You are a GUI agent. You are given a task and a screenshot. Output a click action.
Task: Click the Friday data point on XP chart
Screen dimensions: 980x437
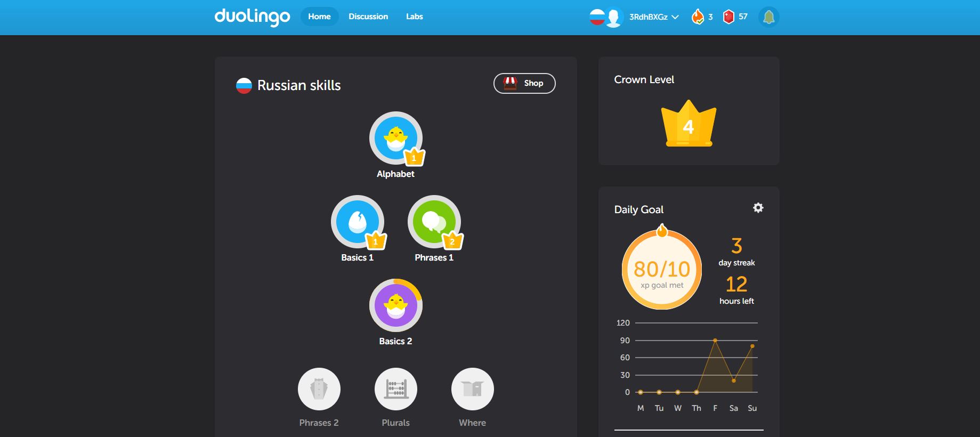pyautogui.click(x=715, y=340)
